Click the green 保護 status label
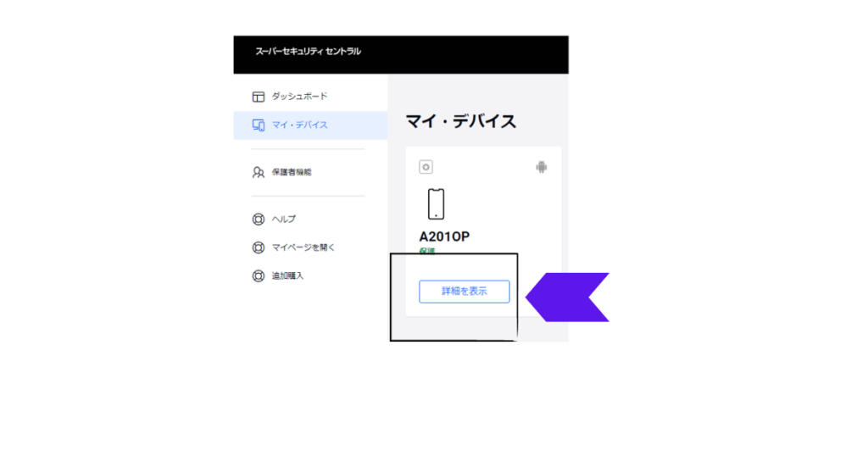This screenshot has height=456, width=868. [x=427, y=251]
